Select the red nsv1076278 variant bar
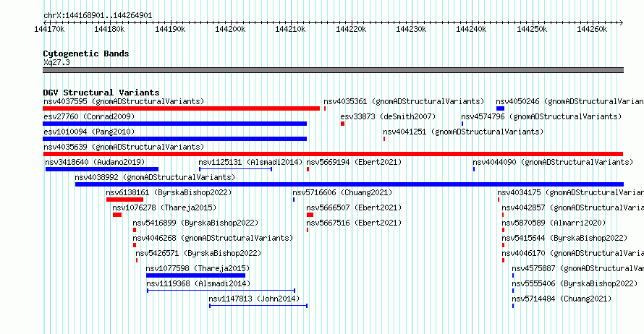The image size is (644, 334). (x=117, y=215)
